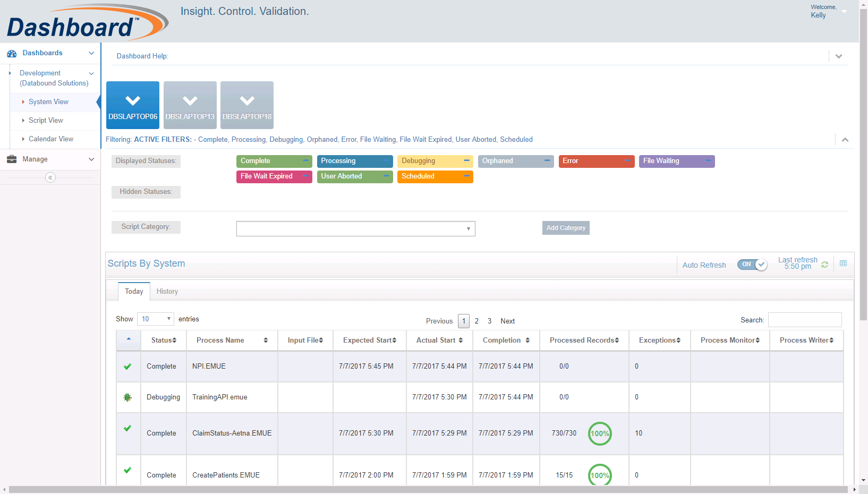
Task: Remove the Orphaned status with its minus icon
Action: point(547,160)
